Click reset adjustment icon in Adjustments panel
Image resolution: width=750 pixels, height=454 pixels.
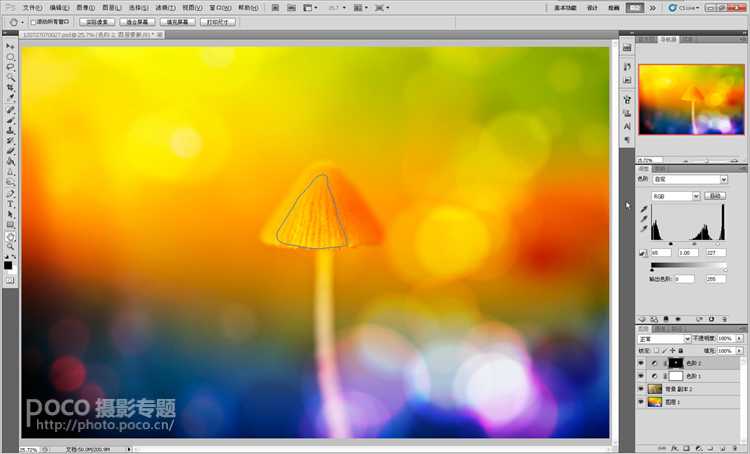[711, 319]
